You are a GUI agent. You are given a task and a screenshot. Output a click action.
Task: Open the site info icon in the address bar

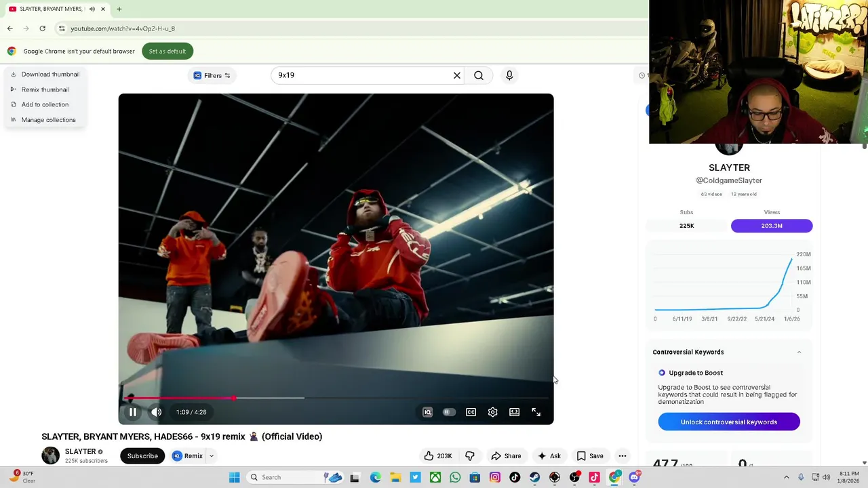pyautogui.click(x=62, y=28)
